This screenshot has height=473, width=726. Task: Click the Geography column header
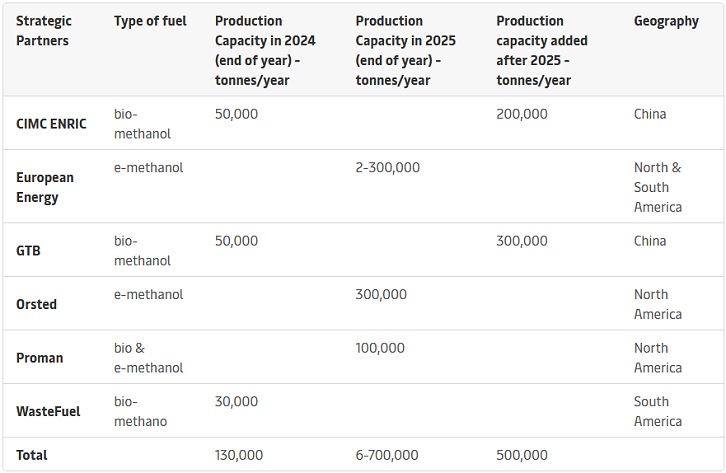click(x=666, y=21)
